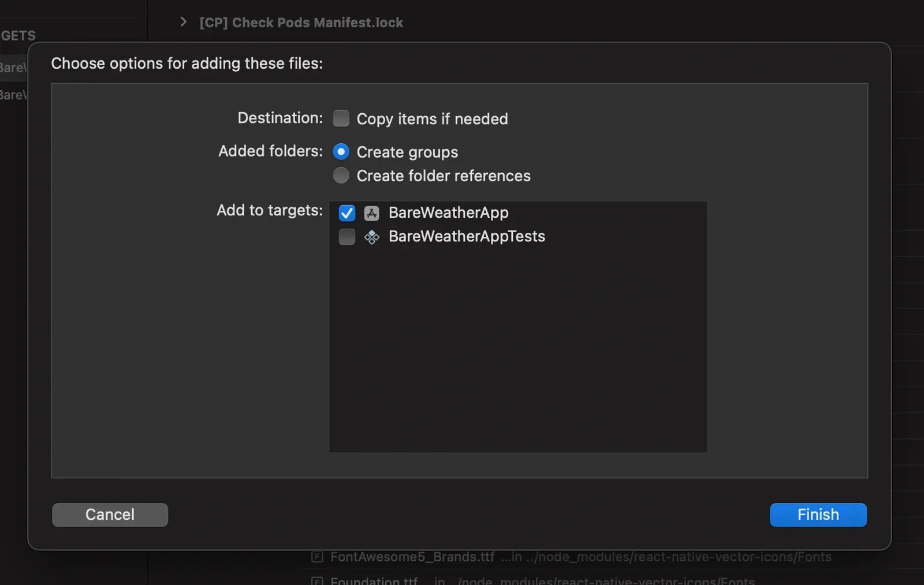Image resolution: width=924 pixels, height=585 pixels.
Task: Click the Finish button
Action: [818, 515]
